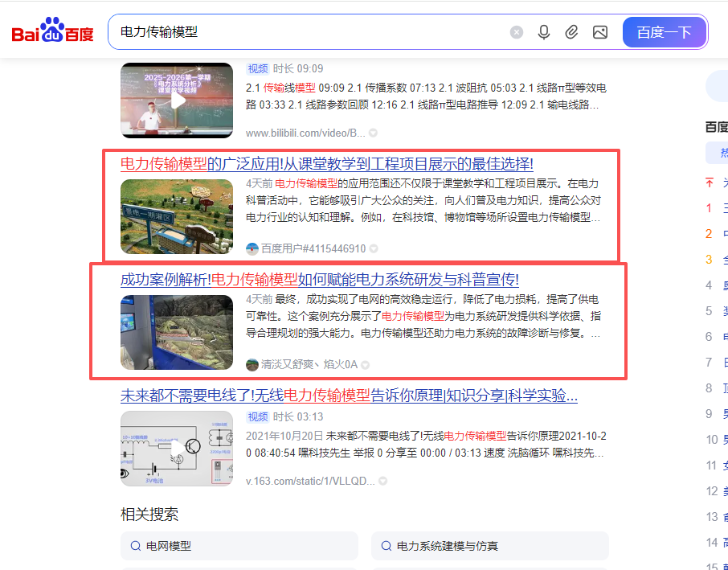This screenshot has height=570, width=728.
Task: Open 电力传输模型的广泛应用 result title
Action: point(327,163)
